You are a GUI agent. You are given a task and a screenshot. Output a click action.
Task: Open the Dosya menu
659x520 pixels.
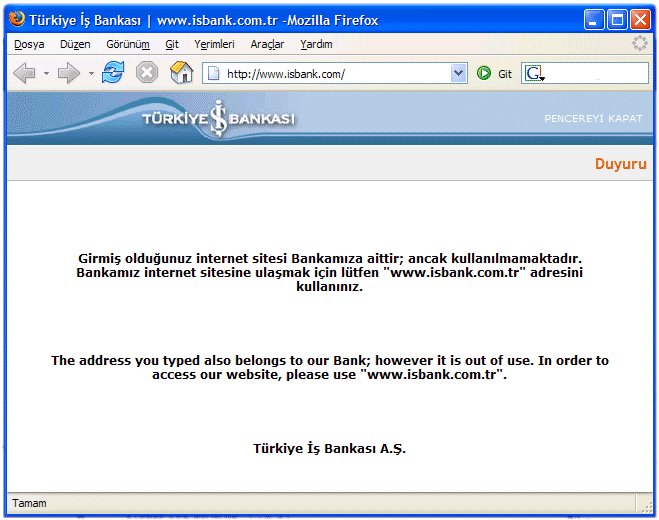[29, 44]
